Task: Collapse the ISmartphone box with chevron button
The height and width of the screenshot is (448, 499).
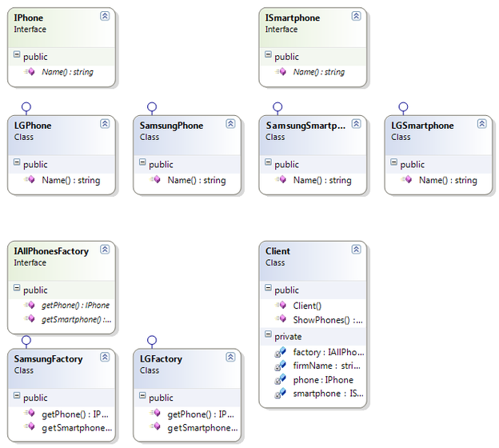Action: coord(356,16)
